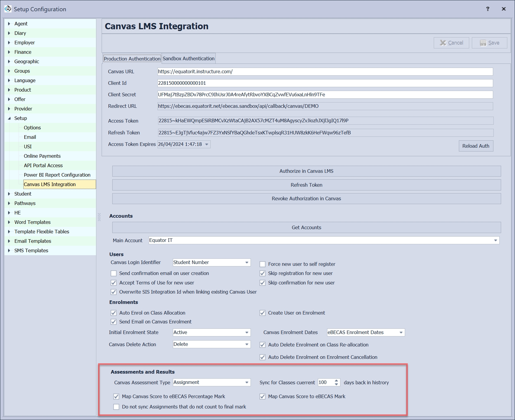This screenshot has width=515, height=420.
Task: Toggle Auto Delete Enrolment on Class Re-allocation
Action: (262, 345)
